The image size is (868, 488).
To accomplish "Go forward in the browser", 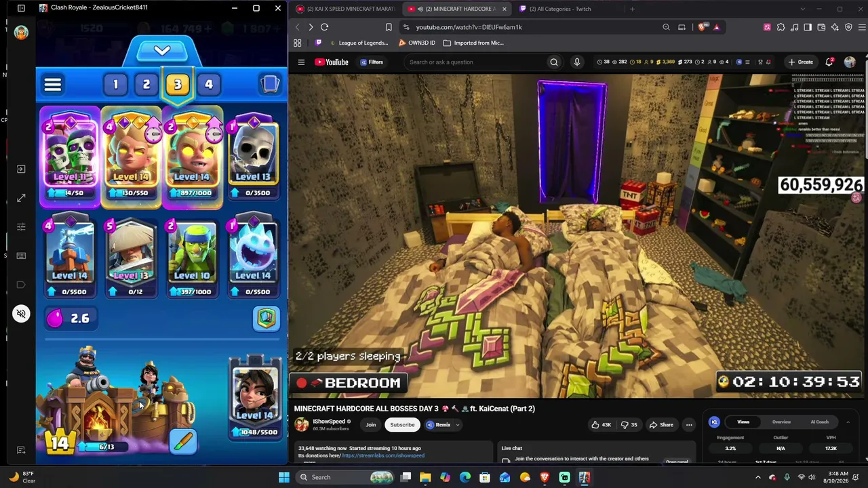I will click(x=311, y=27).
